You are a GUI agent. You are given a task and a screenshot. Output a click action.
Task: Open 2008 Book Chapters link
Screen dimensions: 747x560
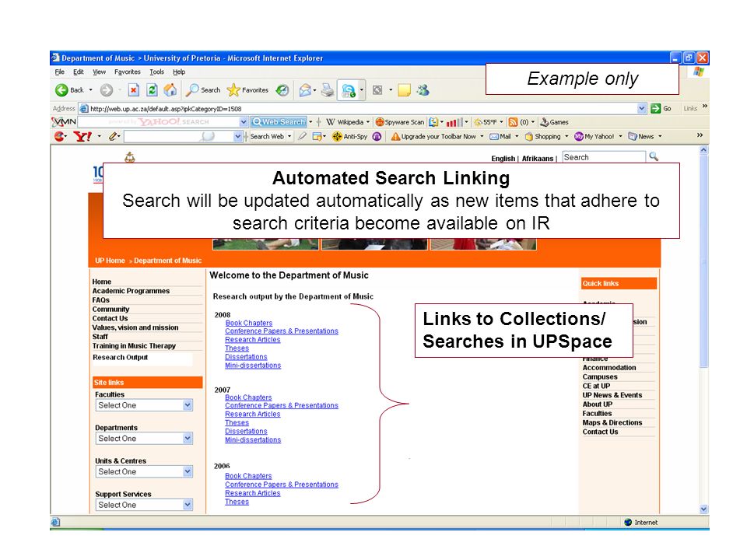pyautogui.click(x=249, y=323)
